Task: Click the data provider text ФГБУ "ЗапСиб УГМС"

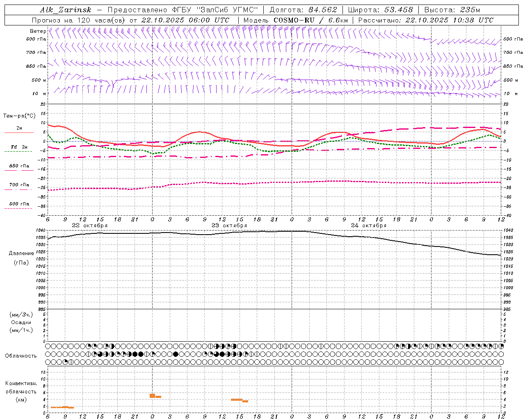Action: click(x=215, y=10)
